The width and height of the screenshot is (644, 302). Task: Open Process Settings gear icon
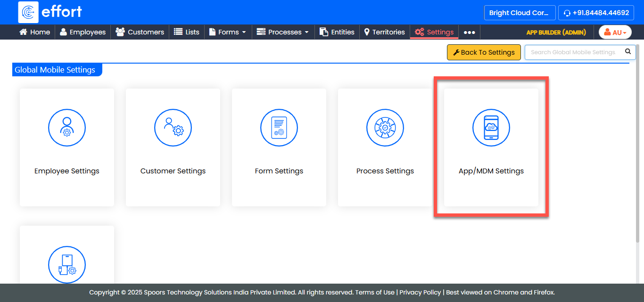[385, 128]
